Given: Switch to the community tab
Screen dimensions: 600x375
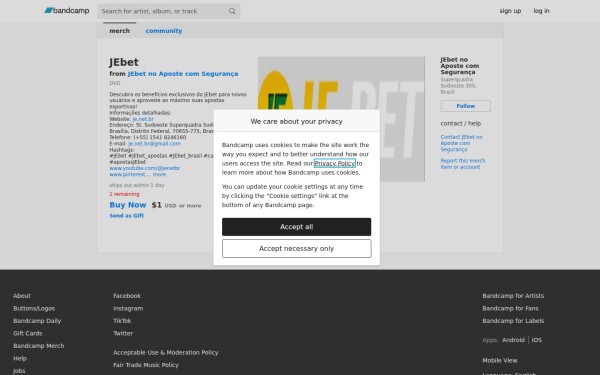Looking at the screenshot, I should (164, 31).
